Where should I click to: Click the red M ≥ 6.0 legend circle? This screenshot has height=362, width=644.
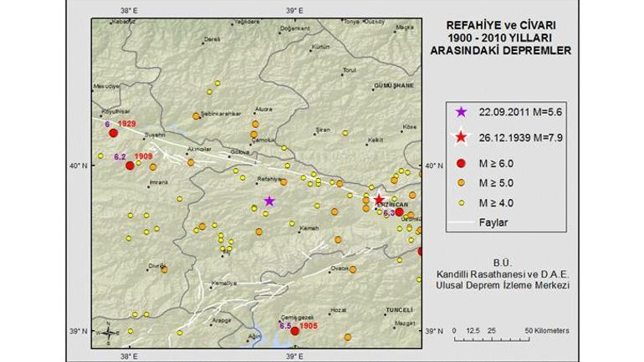pyautogui.click(x=460, y=162)
